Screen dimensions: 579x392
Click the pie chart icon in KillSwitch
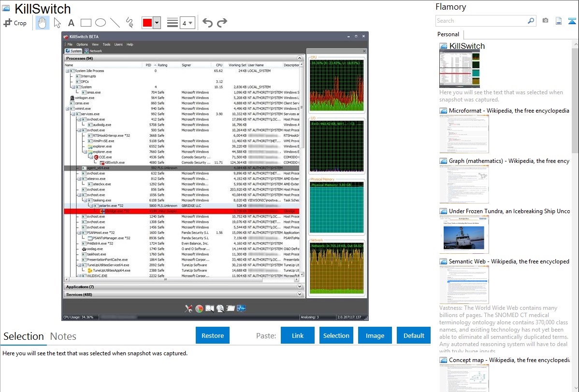pos(199,308)
